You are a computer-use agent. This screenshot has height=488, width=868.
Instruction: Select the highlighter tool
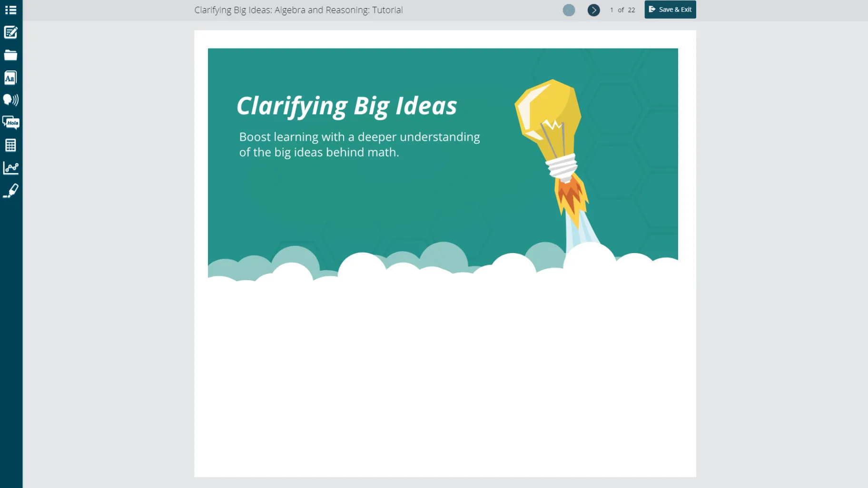click(x=10, y=191)
